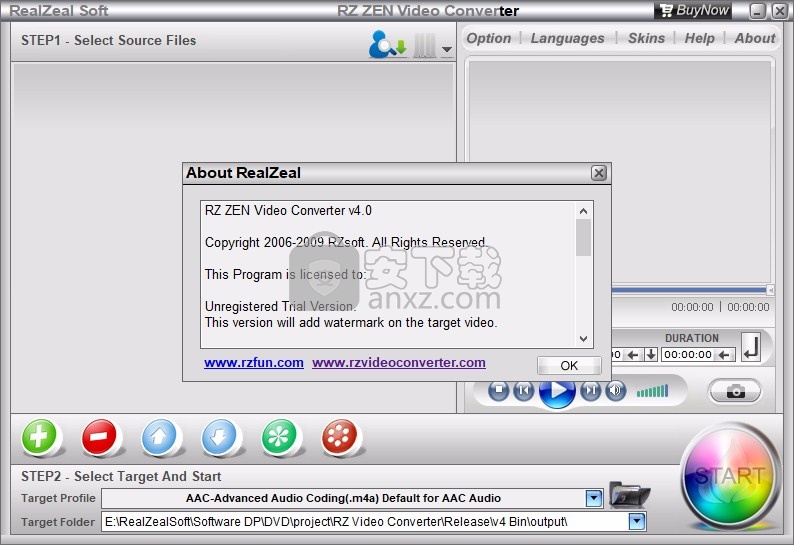The width and height of the screenshot is (794, 545).
Task: Click the playback seek bar
Action: (x=689, y=290)
